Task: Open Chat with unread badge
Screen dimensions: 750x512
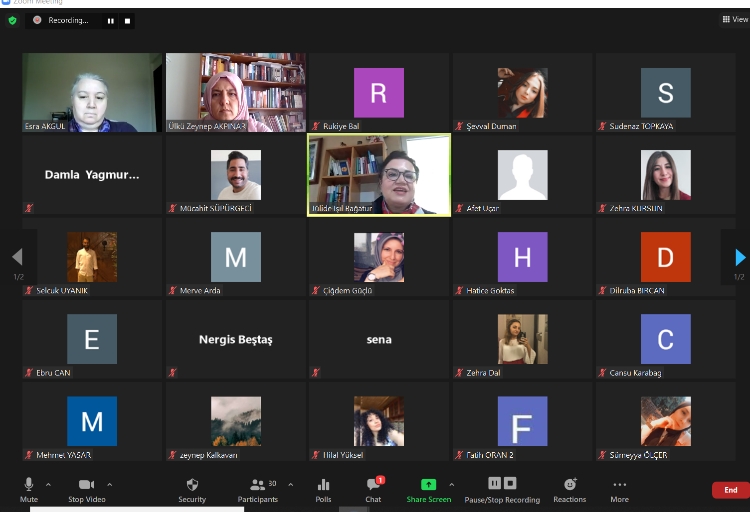Action: pos(374,490)
